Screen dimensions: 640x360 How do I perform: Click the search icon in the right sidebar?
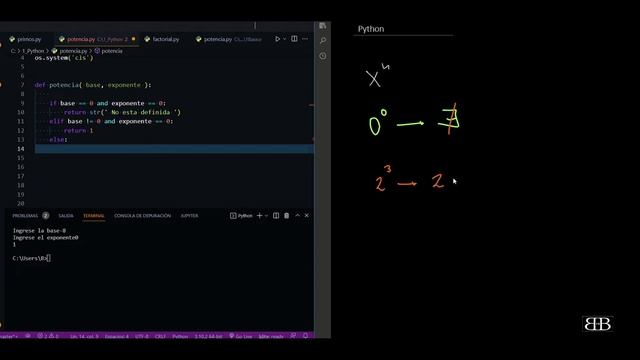(x=323, y=40)
